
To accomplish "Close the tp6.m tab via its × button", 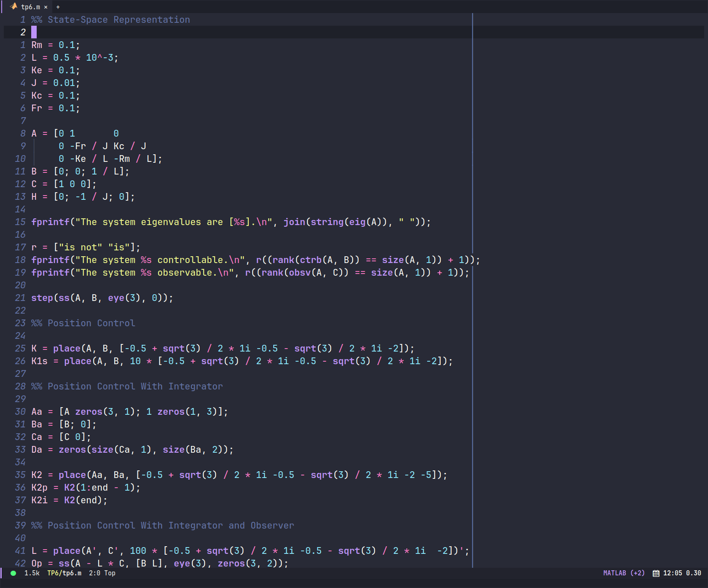I will point(46,7).
